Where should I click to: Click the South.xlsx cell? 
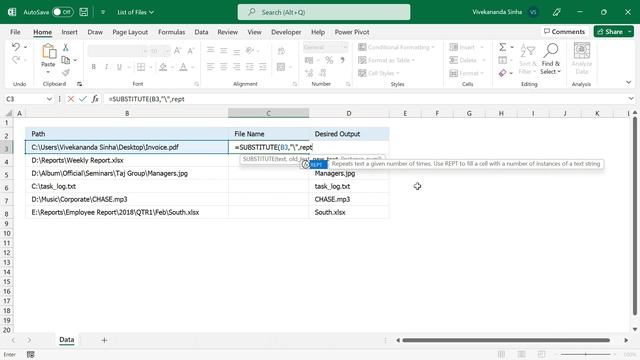[349, 212]
